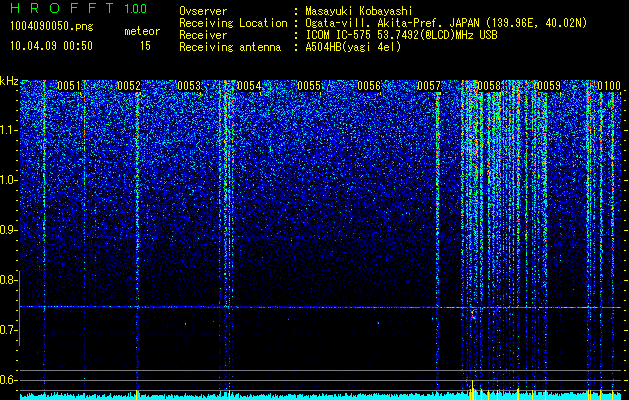Click the date stamp 10.04.09 00:50
The image size is (629, 400).
point(51,46)
